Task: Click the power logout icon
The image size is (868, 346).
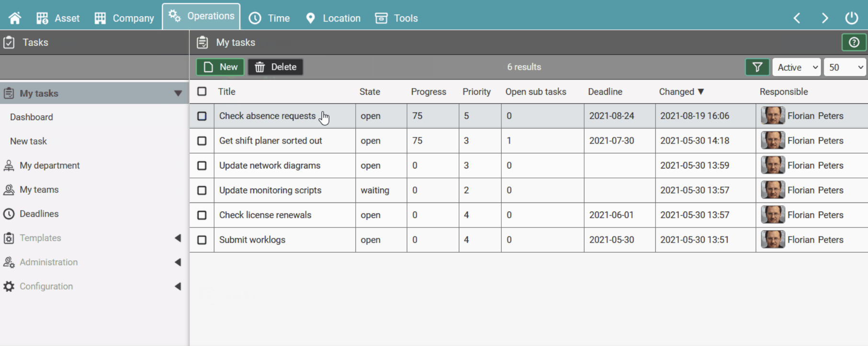Action: (851, 18)
